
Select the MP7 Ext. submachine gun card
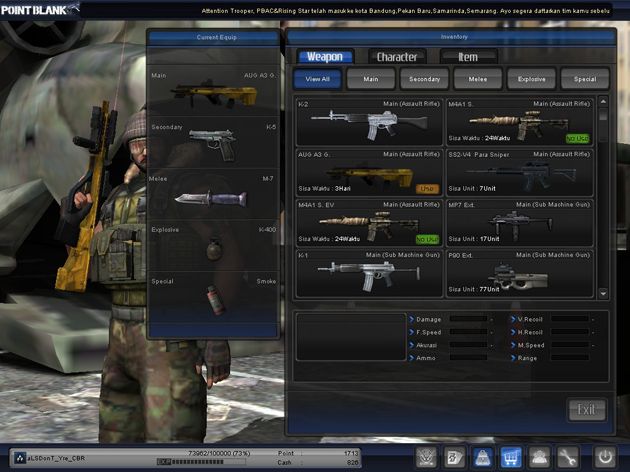(520, 223)
